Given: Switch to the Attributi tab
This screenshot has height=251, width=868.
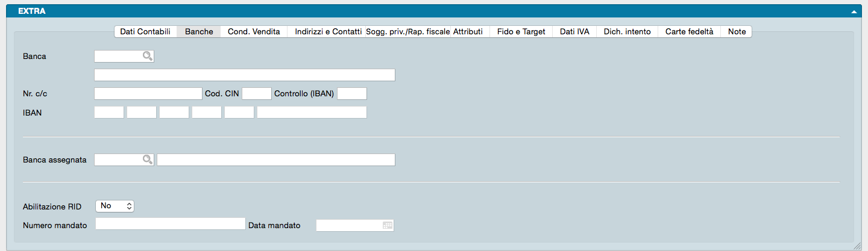Looking at the screenshot, I should click(x=468, y=32).
